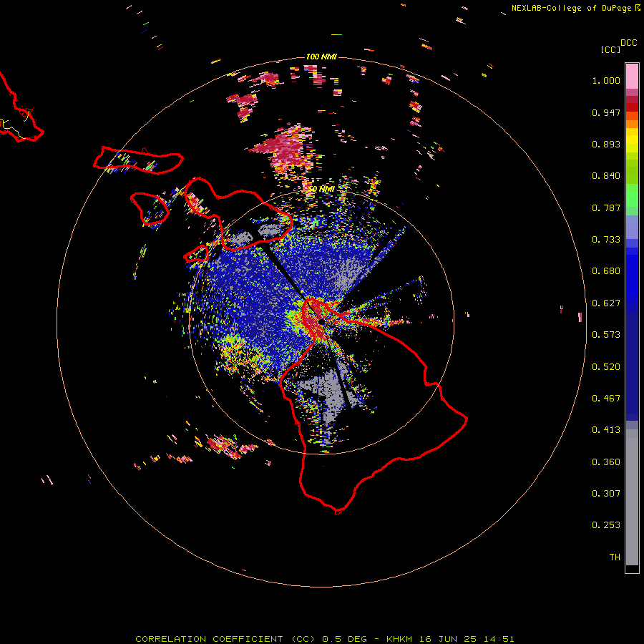
Task: Click the DCC label above color bar
Action: [x=629, y=43]
